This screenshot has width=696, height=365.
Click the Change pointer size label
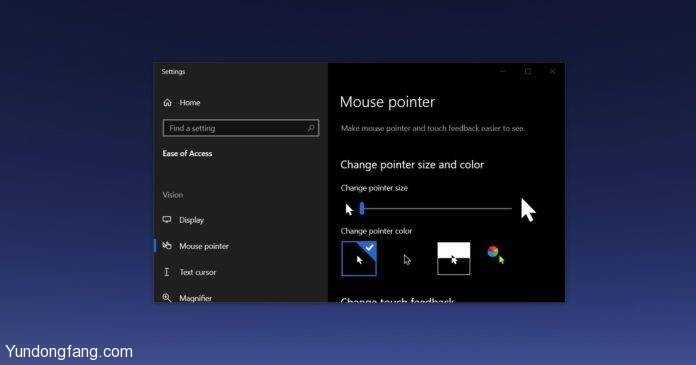374,188
